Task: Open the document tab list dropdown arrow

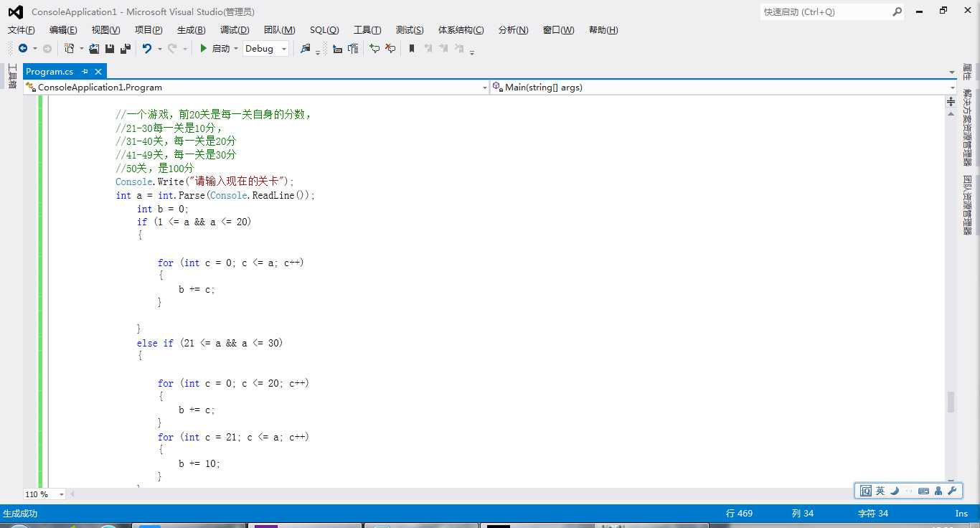Action: pyautogui.click(x=951, y=72)
